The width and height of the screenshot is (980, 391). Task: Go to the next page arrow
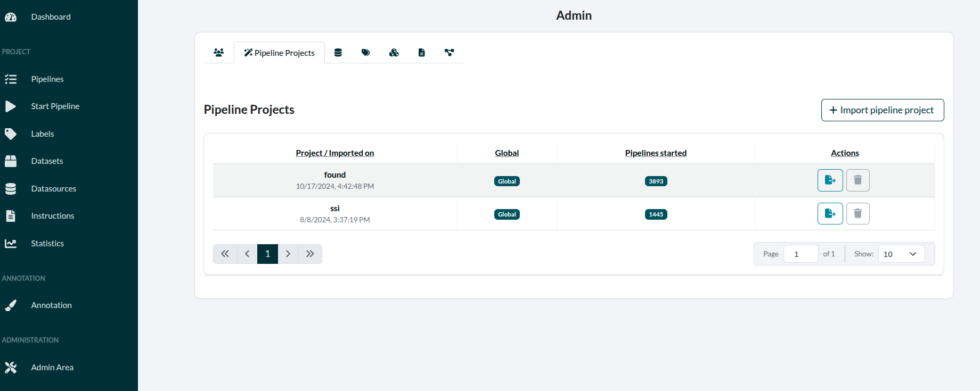point(288,254)
